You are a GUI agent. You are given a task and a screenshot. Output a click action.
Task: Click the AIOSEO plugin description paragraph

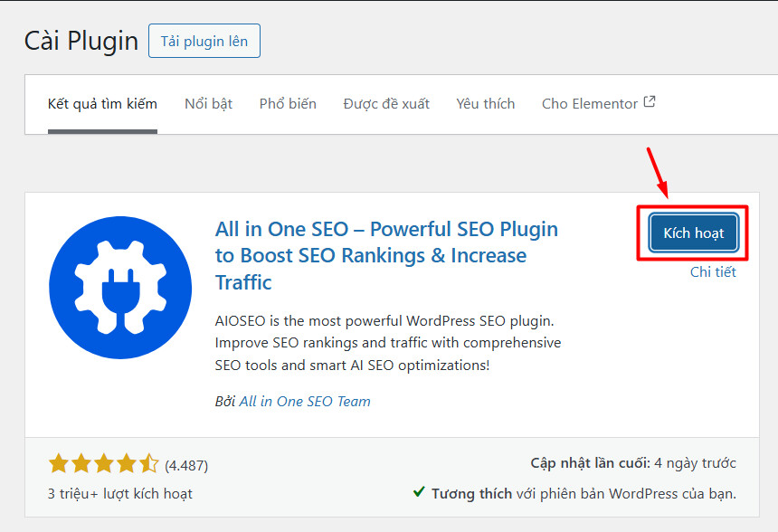pos(388,343)
